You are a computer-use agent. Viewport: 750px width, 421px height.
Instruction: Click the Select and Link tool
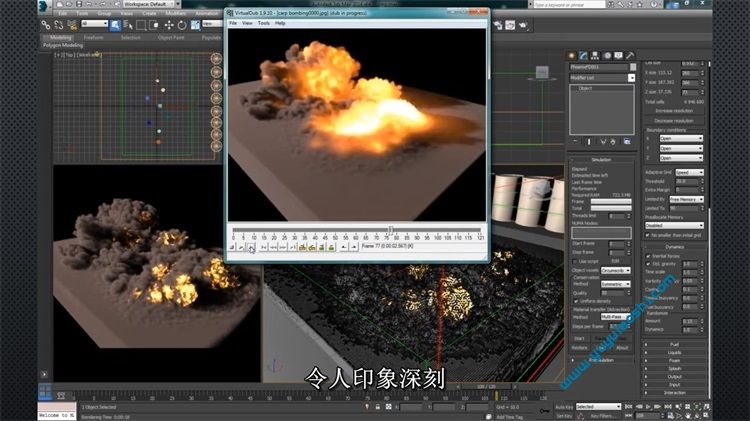point(45,25)
